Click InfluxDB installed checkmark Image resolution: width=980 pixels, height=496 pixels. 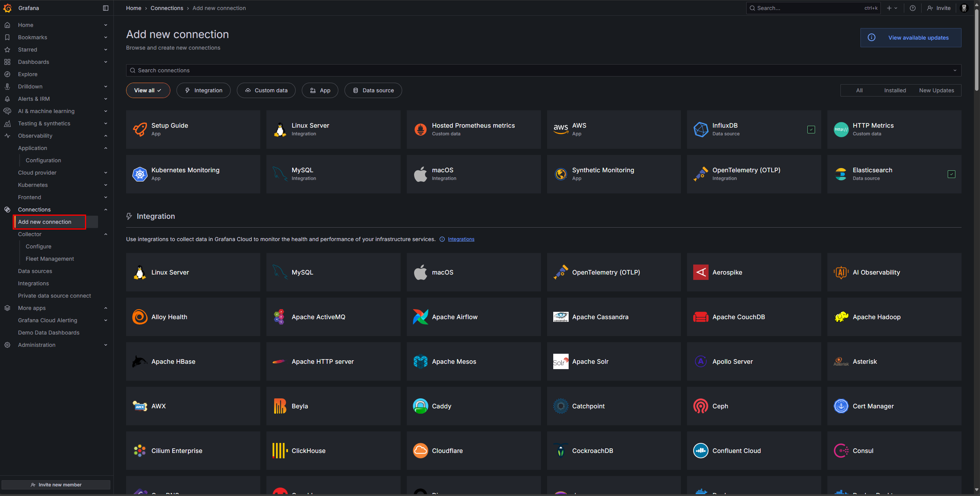[811, 130]
